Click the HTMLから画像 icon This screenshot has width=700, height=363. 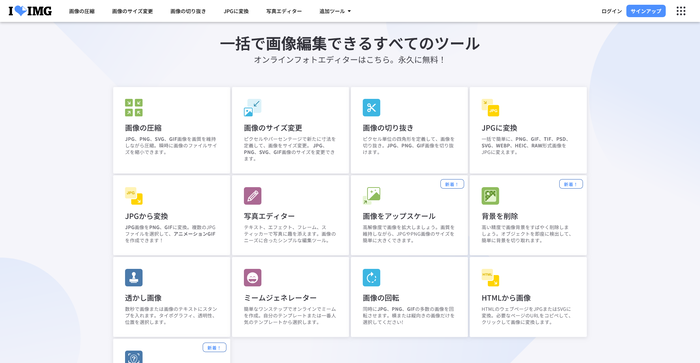pos(490,278)
